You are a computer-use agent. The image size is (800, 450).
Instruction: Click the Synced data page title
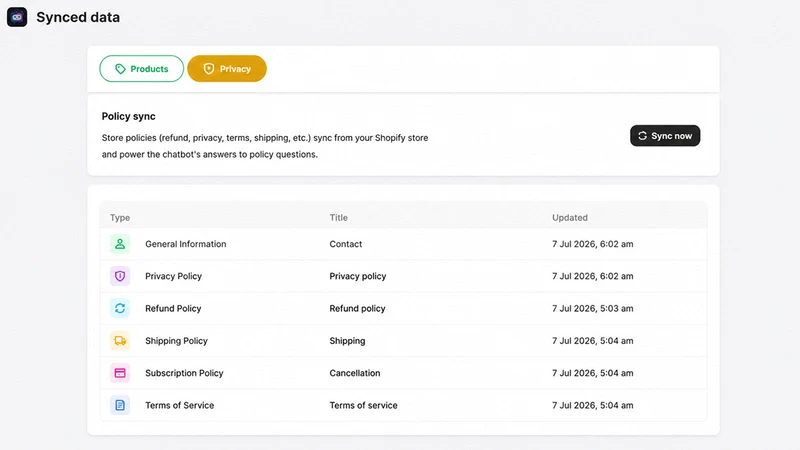tap(78, 17)
